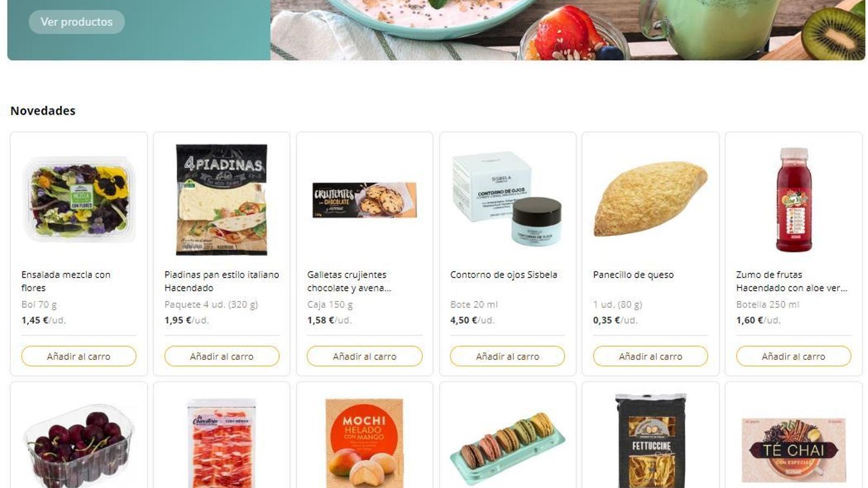868x488 pixels.
Task: Open the flower salad product image
Action: [x=79, y=200]
